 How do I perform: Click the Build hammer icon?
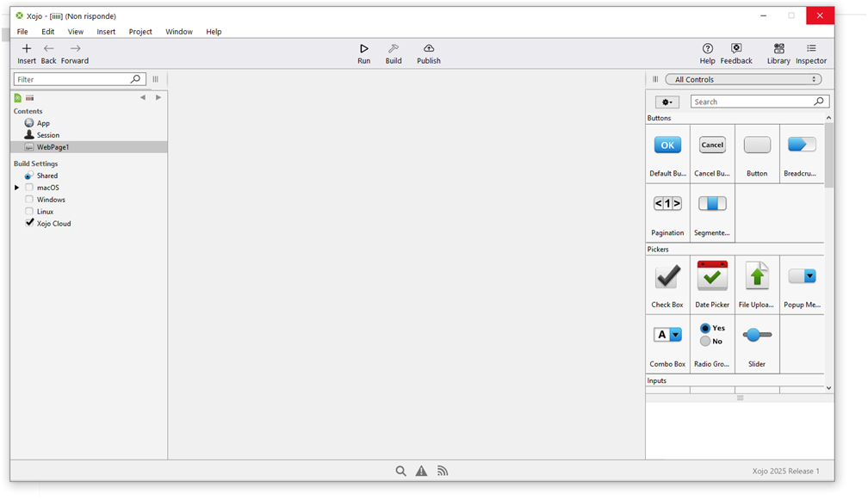click(x=394, y=49)
